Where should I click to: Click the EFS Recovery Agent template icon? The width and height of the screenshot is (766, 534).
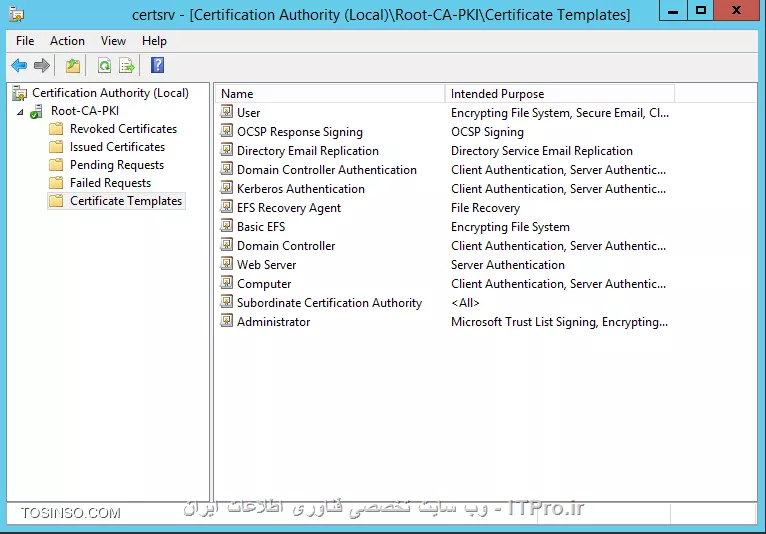tap(226, 207)
